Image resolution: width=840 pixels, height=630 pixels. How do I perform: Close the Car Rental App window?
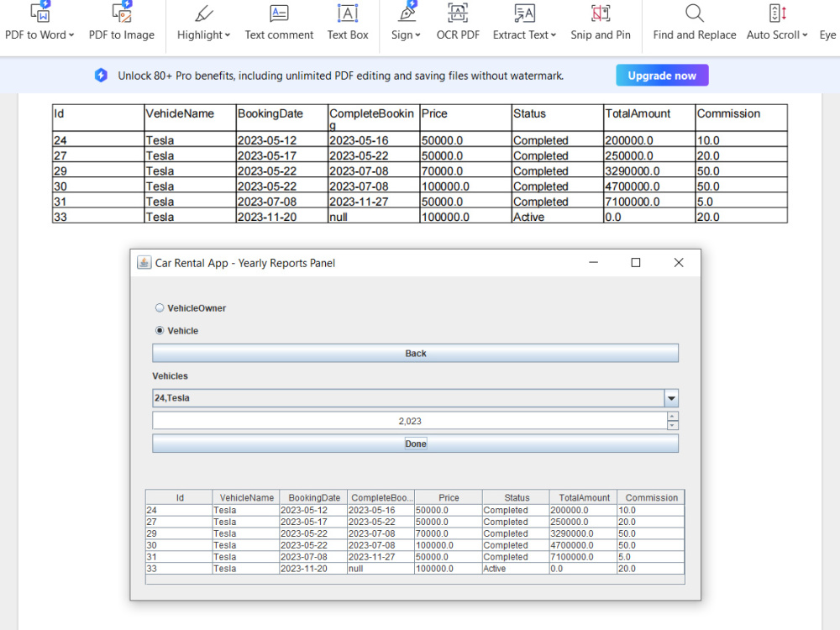pyautogui.click(x=679, y=262)
